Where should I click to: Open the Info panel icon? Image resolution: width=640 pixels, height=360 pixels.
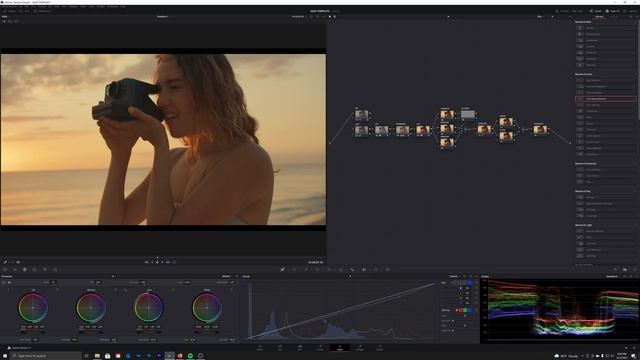click(635, 269)
